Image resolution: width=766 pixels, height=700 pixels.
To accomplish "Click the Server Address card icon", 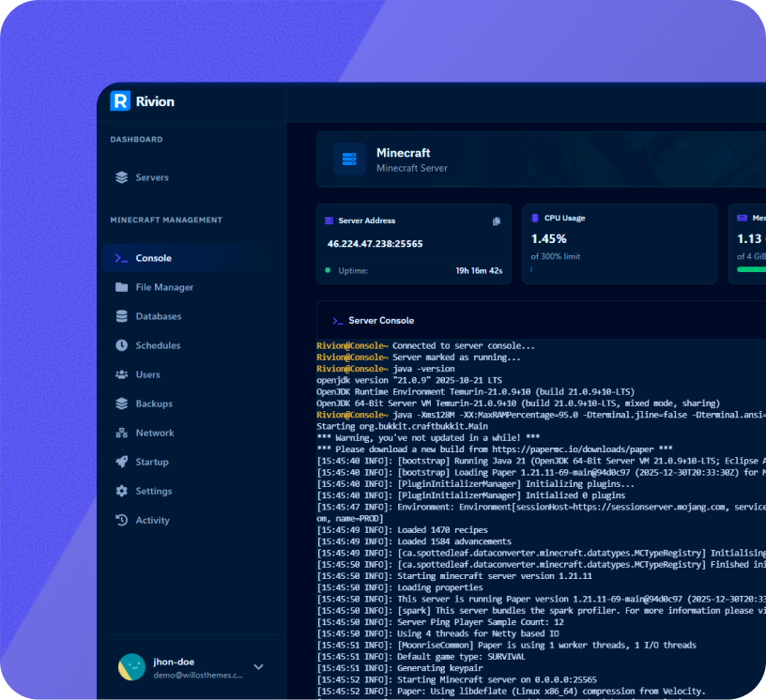I will pyautogui.click(x=329, y=221).
